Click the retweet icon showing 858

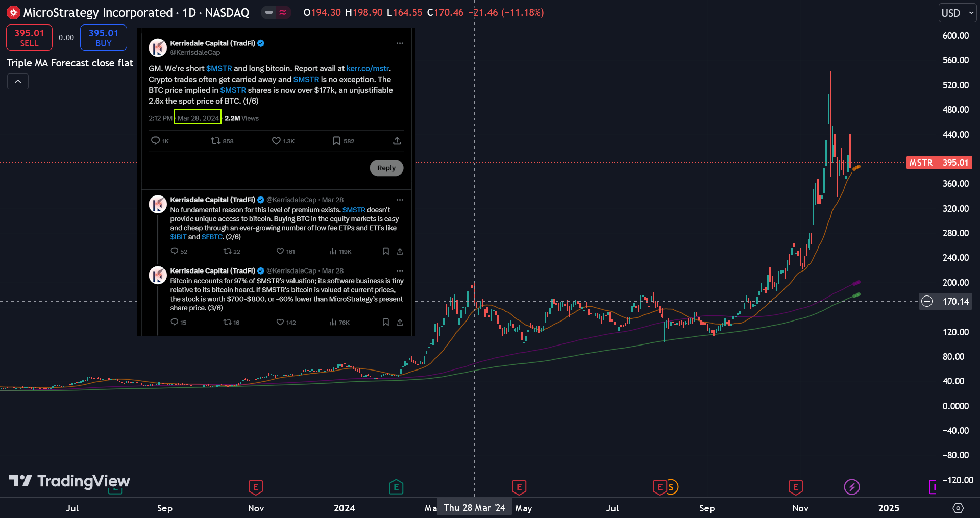click(215, 140)
